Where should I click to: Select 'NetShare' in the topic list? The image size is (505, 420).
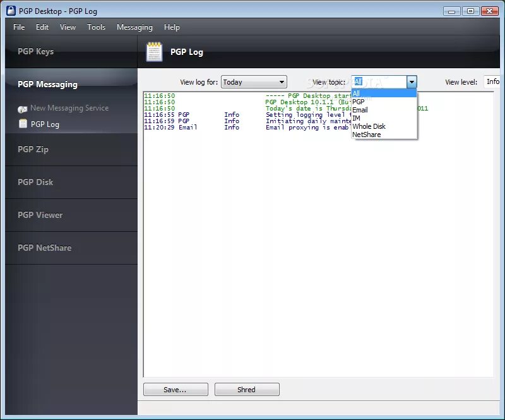click(x=384, y=135)
